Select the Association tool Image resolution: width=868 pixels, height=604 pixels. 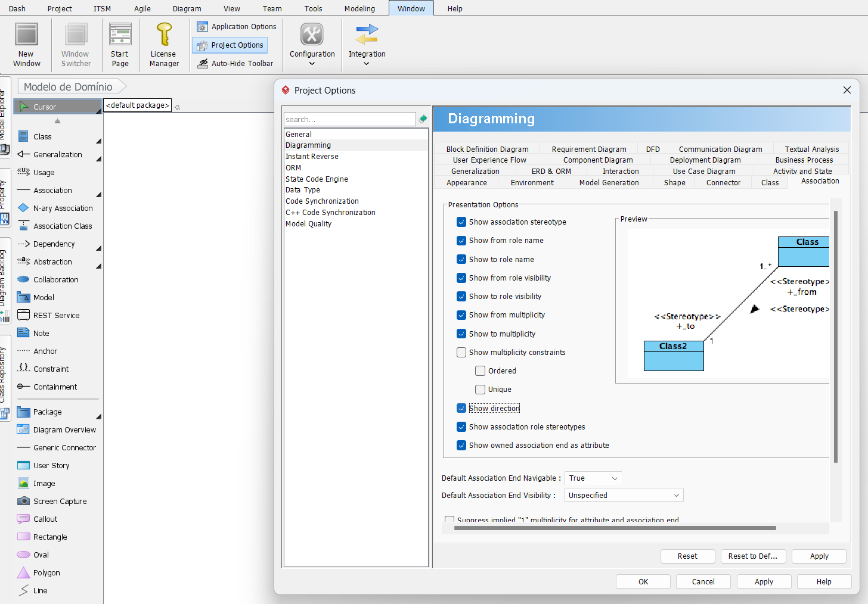[x=54, y=190]
